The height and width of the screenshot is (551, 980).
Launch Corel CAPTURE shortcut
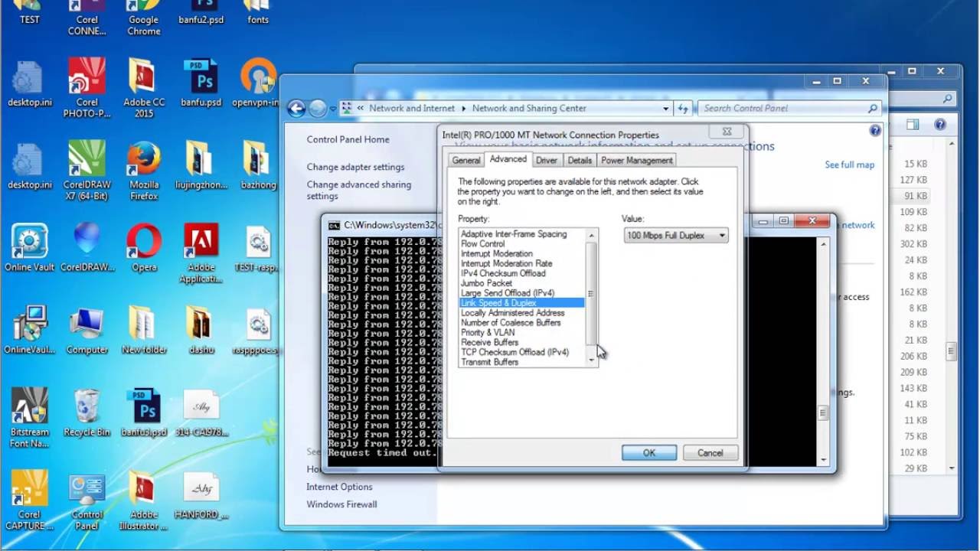coord(30,500)
